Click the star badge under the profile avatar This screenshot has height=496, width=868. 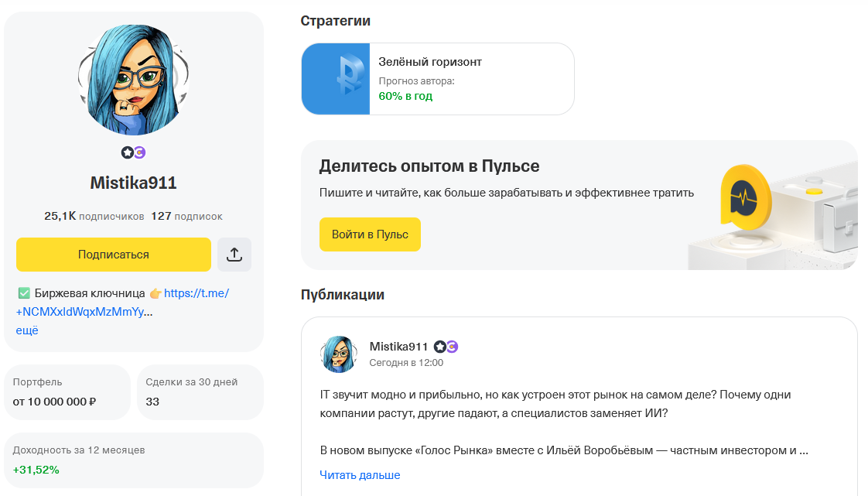pos(128,152)
